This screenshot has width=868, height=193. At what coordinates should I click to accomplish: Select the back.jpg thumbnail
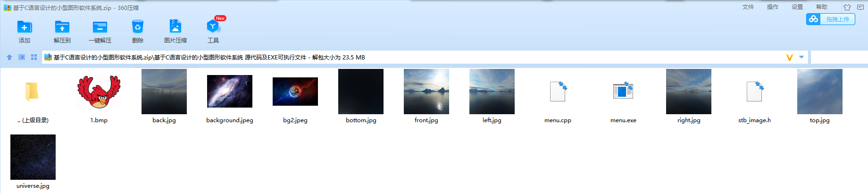(164, 92)
